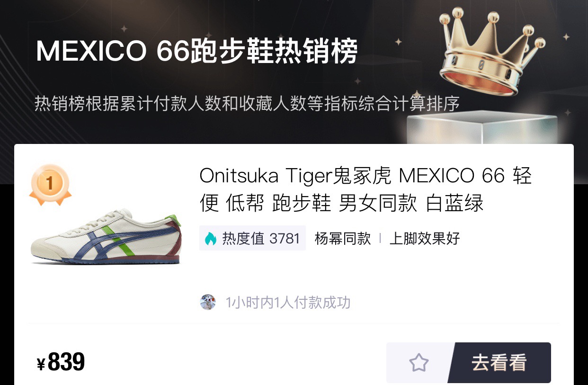The image size is (588, 385).
Task: Click the divider between 杨幂同款 and 上脚效果好
Action: pos(380,238)
